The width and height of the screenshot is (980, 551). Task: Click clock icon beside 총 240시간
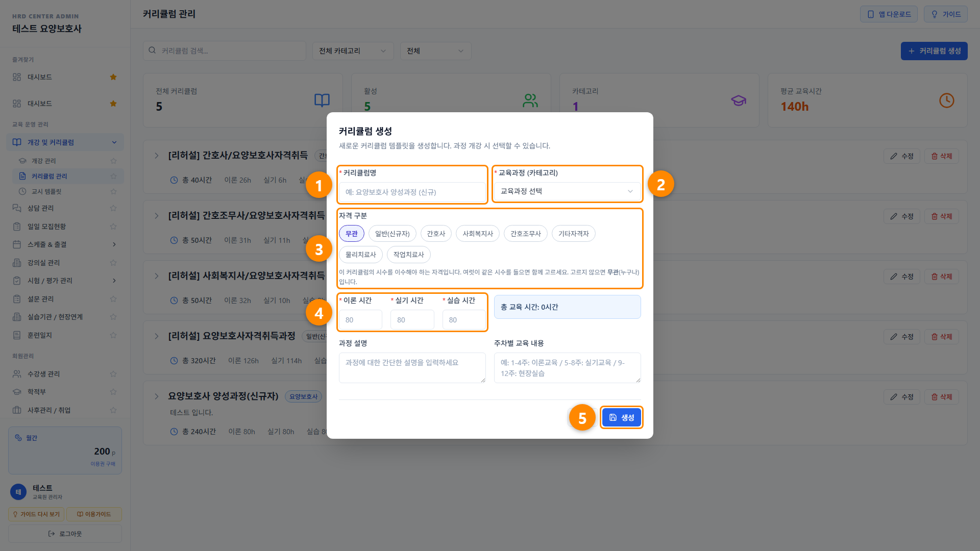click(x=174, y=432)
